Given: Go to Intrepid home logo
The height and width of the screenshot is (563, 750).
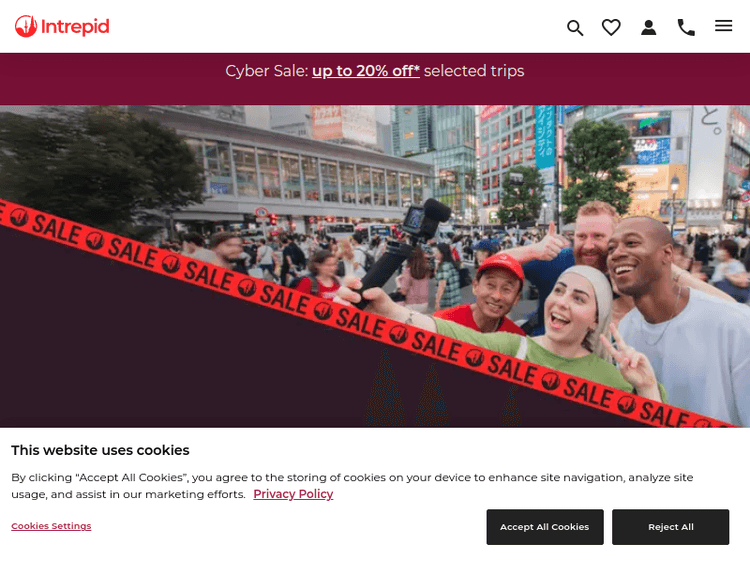Looking at the screenshot, I should [x=62, y=26].
